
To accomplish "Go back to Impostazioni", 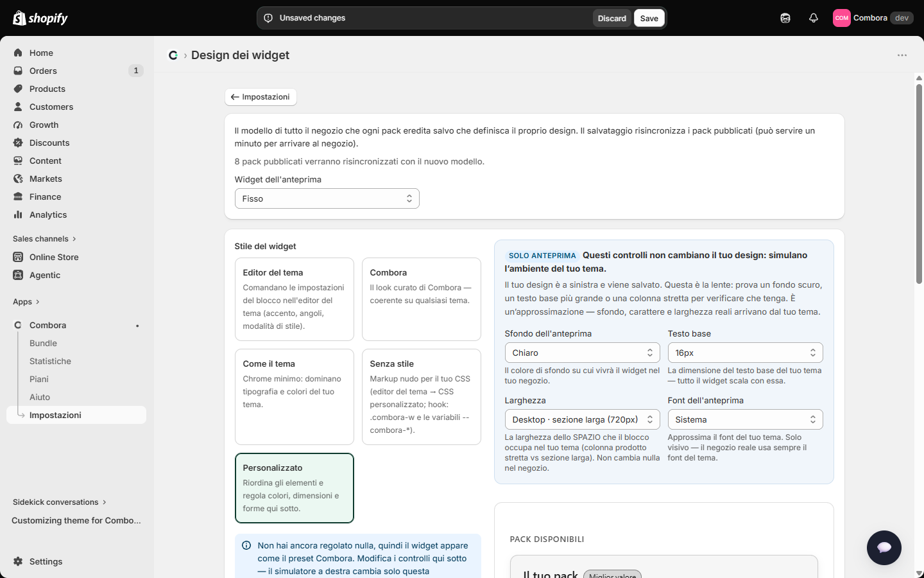I will (261, 97).
